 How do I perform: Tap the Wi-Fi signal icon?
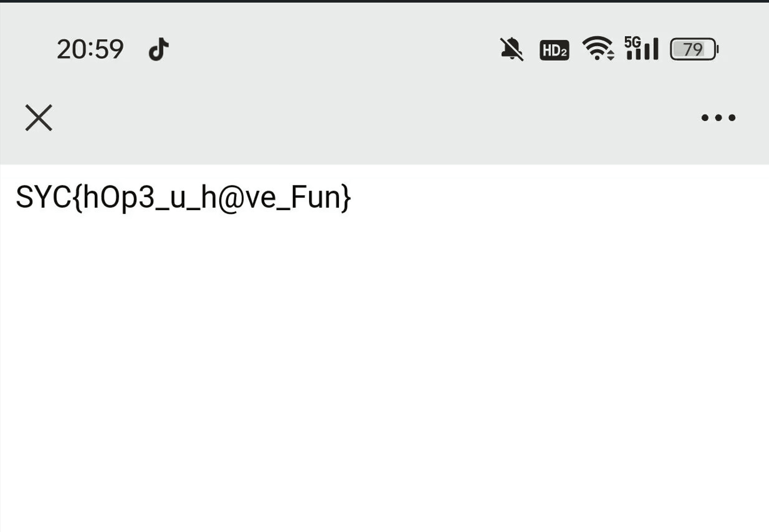pos(597,48)
